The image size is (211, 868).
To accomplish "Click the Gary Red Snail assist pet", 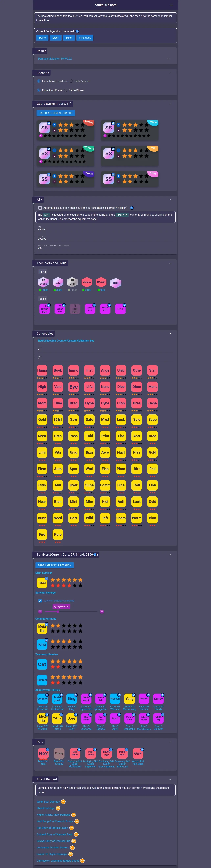I will (x=138, y=753).
